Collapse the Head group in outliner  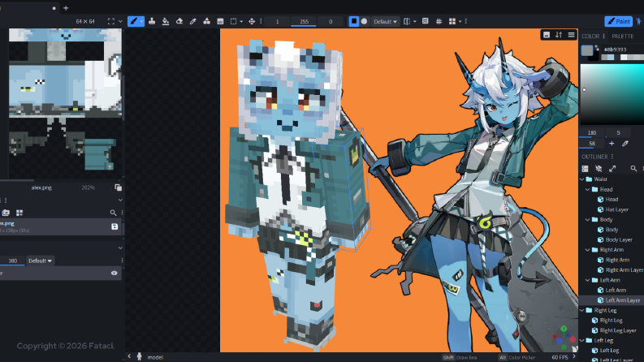tap(588, 189)
